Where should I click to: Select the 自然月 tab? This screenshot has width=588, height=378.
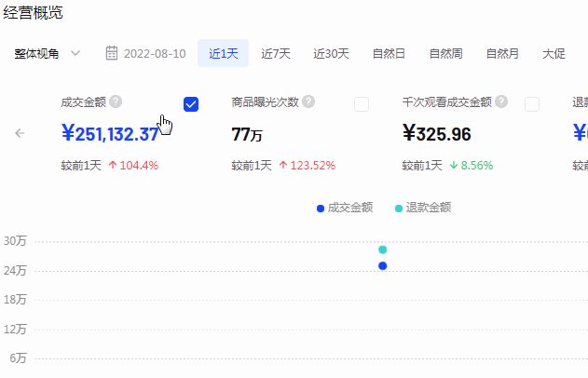pyautogui.click(x=502, y=54)
